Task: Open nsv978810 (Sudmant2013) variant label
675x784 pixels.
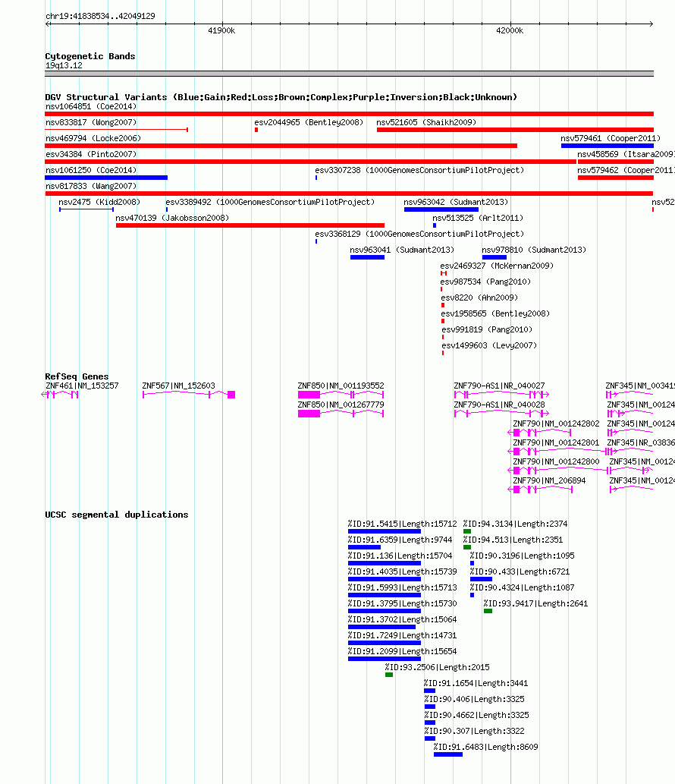Action: click(534, 250)
